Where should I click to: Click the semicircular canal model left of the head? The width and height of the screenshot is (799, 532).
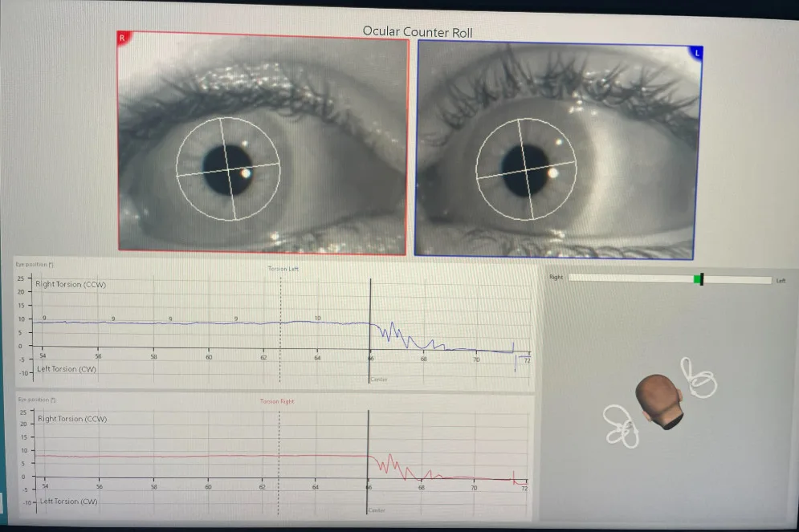point(620,425)
